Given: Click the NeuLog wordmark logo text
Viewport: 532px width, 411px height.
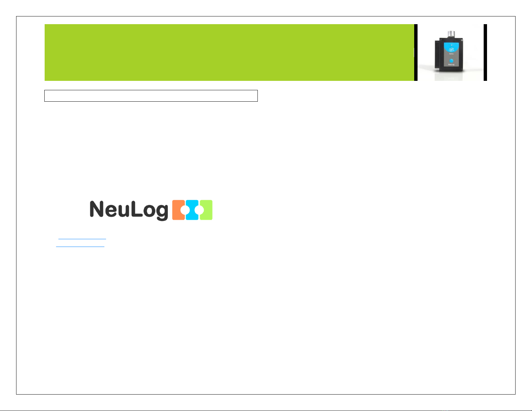Looking at the screenshot, I should 129,211.
